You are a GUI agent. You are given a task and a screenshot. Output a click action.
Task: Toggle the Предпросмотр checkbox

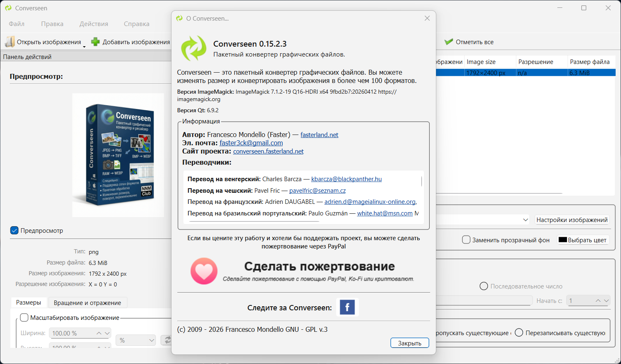pos(14,230)
